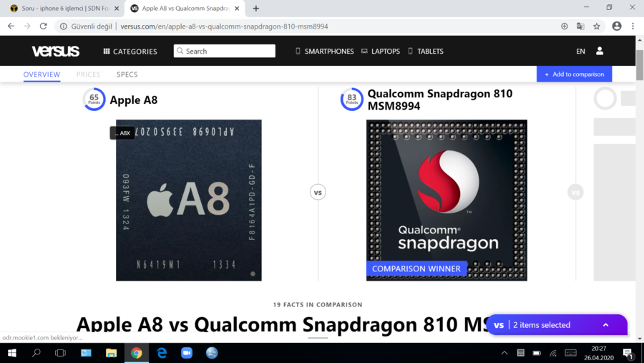Open the Tablets section
Screen dimensions: 644x363
[426, 52]
